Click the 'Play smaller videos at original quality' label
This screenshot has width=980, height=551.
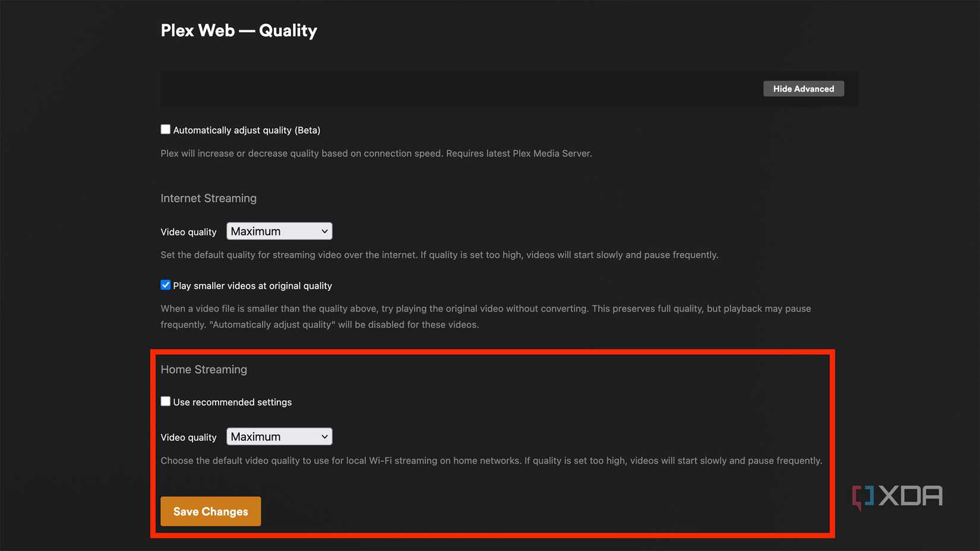point(252,286)
